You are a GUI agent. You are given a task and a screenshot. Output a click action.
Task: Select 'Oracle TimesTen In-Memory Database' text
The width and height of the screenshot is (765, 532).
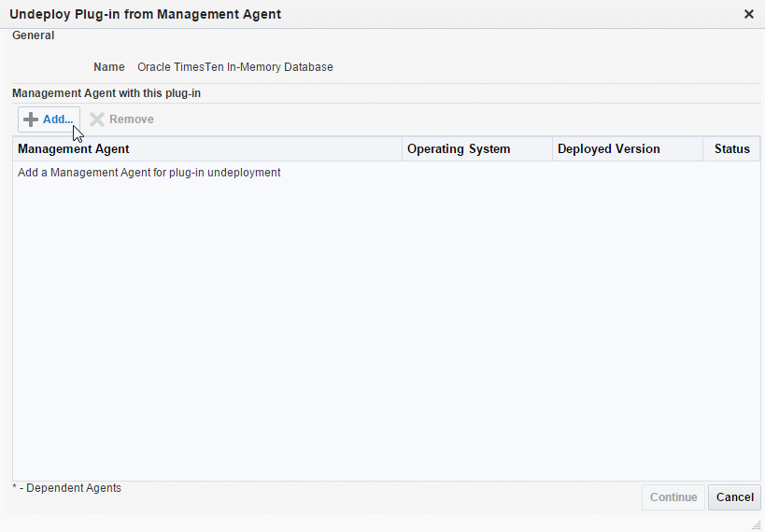tap(235, 67)
